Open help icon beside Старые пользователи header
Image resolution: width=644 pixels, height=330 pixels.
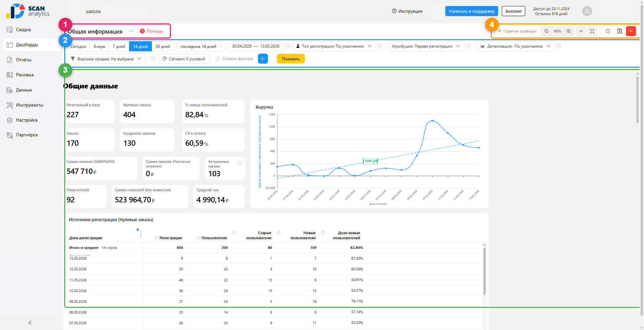tap(234, 233)
